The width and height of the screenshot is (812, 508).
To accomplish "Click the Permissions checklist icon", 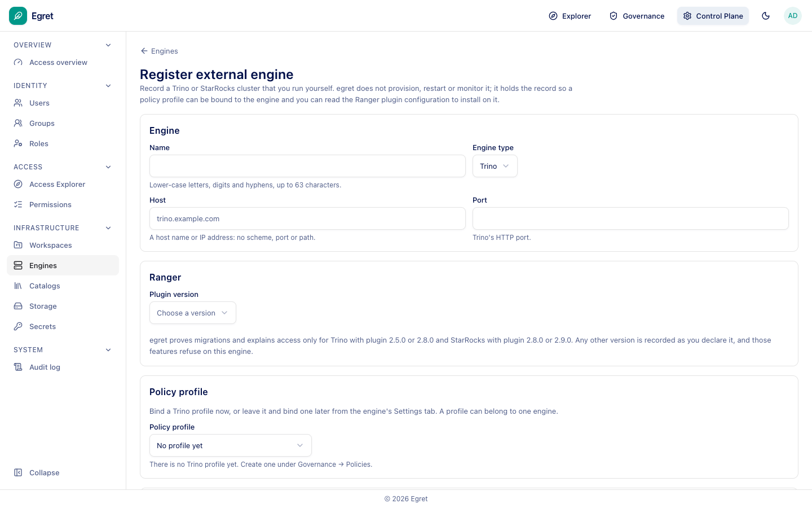I will click(x=18, y=205).
